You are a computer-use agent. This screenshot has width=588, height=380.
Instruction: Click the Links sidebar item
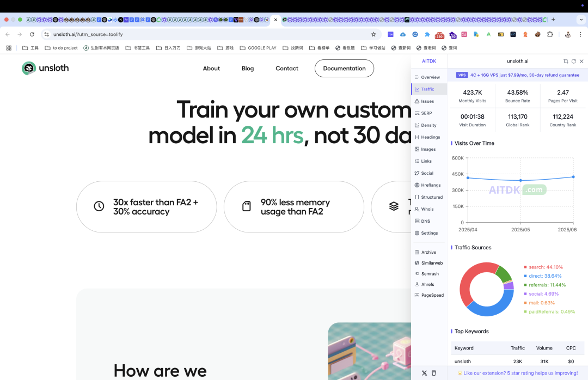(428, 161)
